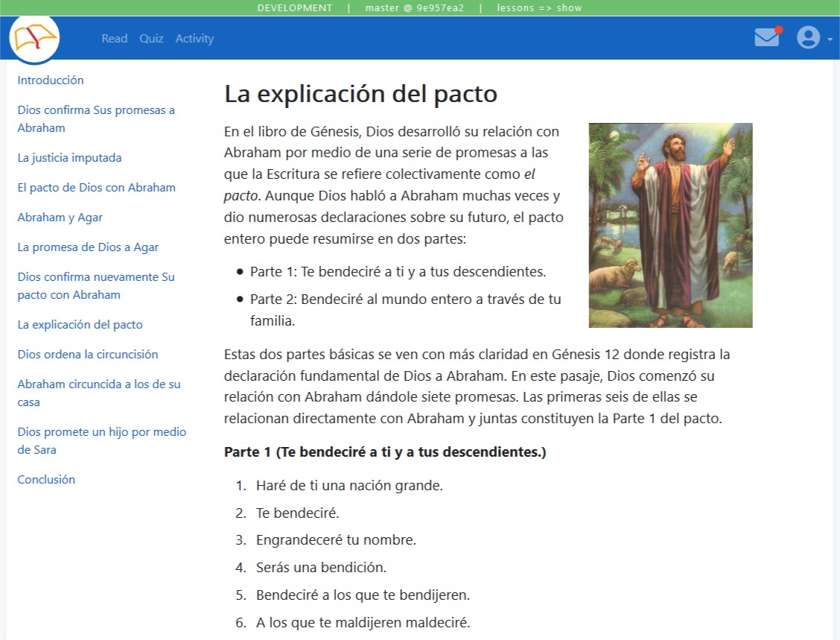Navigate to the Conclusión section
This screenshot has height=640, width=840.
click(x=46, y=480)
